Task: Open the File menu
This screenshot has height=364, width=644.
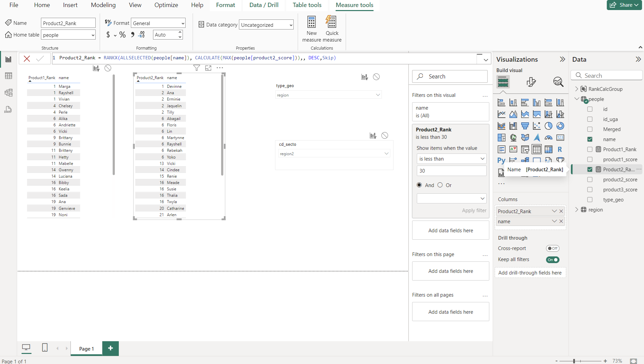Action: coord(14,5)
